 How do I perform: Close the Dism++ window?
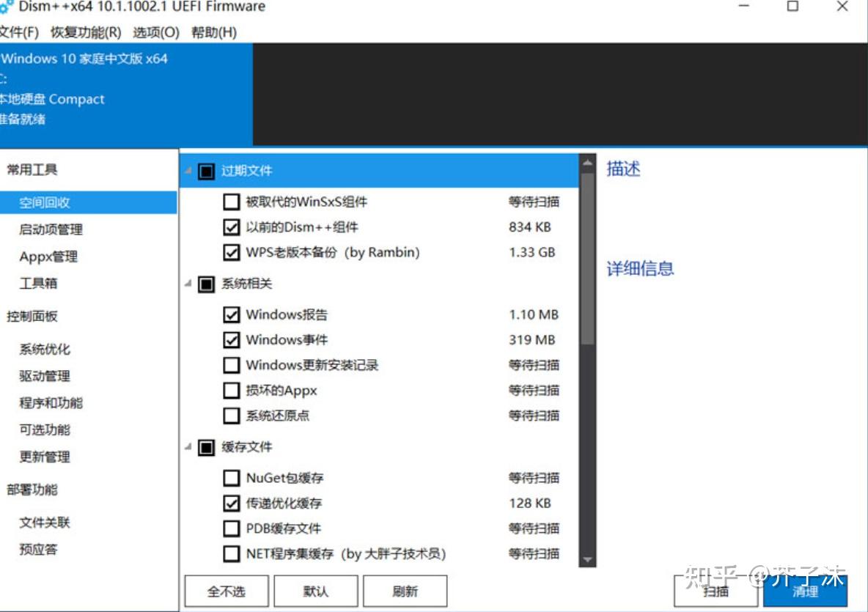[x=842, y=6]
